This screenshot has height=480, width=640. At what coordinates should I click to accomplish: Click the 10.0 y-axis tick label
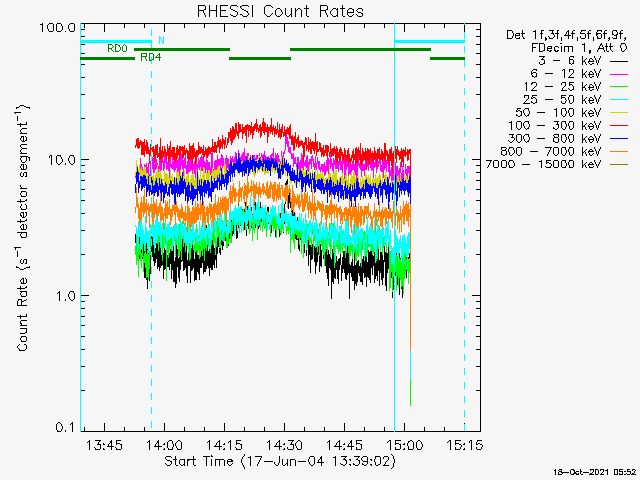click(61, 160)
